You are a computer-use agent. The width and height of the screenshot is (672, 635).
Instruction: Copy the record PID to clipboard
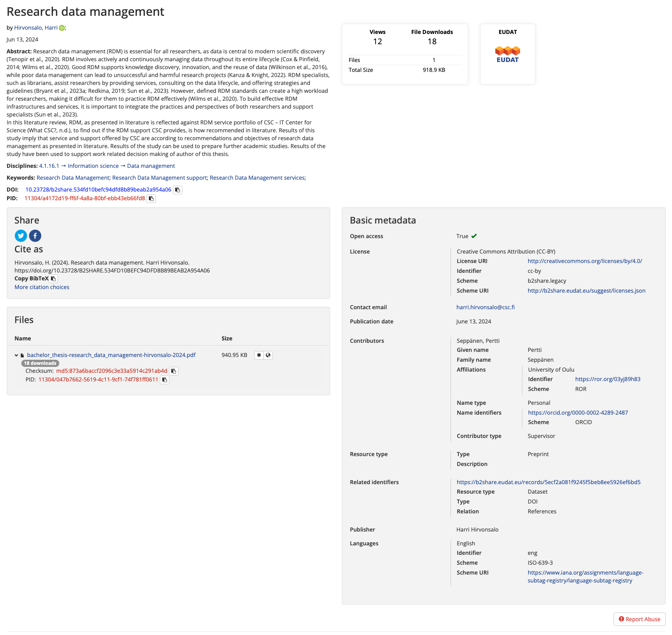click(151, 199)
